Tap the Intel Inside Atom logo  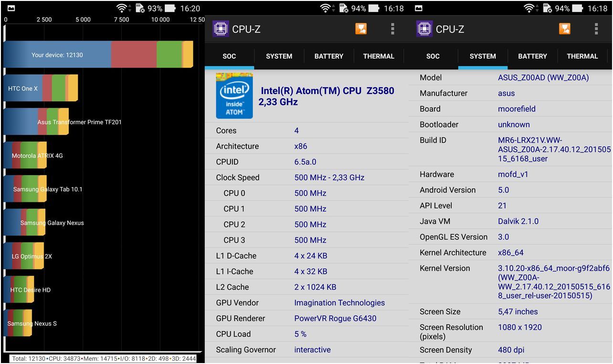(234, 96)
